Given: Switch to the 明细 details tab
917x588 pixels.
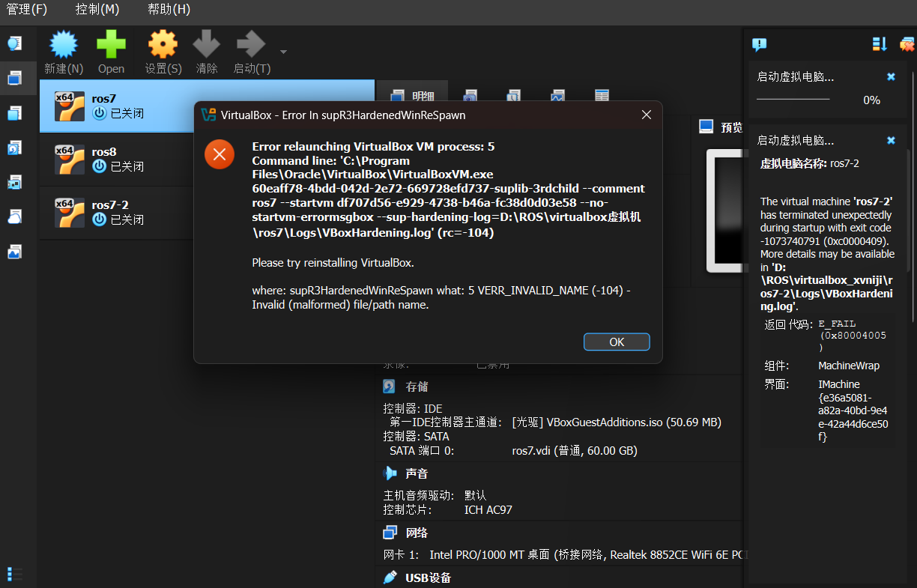Looking at the screenshot, I should pos(412,95).
